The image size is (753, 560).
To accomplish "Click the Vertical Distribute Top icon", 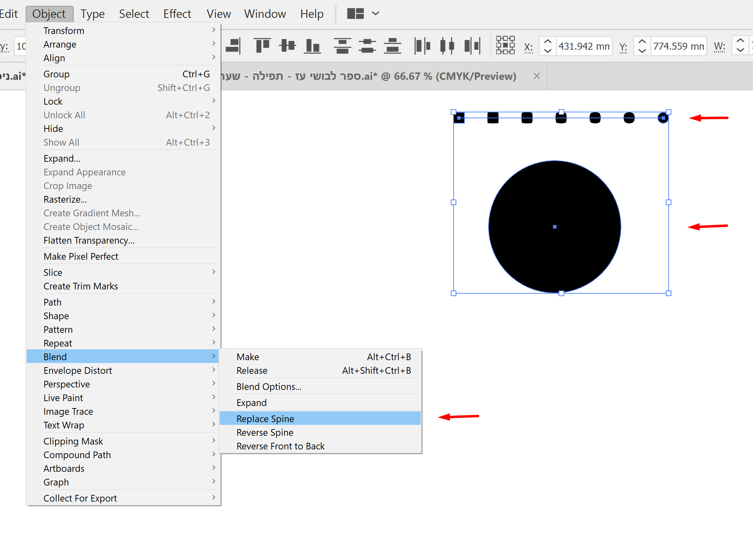I will (x=342, y=46).
